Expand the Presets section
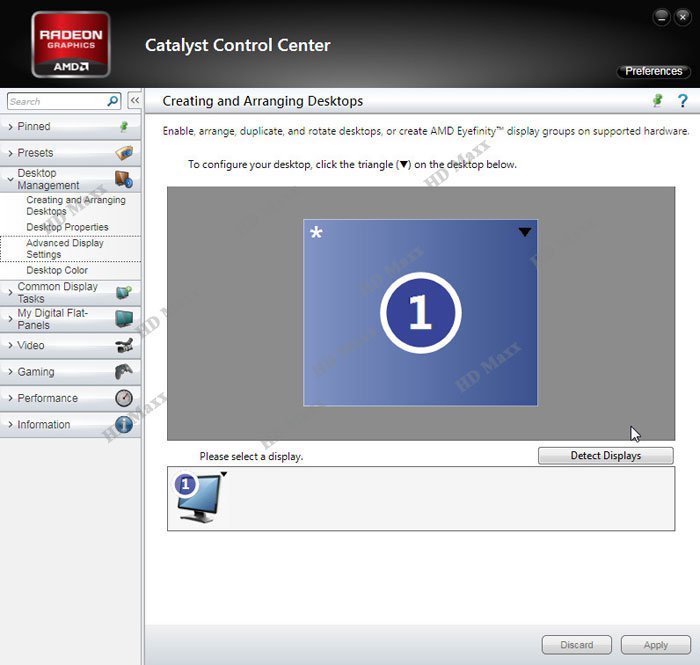Image resolution: width=700 pixels, height=665 pixels. tap(71, 153)
